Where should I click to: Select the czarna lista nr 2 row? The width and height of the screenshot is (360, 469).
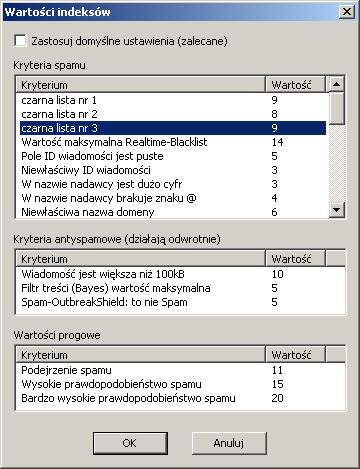173,114
